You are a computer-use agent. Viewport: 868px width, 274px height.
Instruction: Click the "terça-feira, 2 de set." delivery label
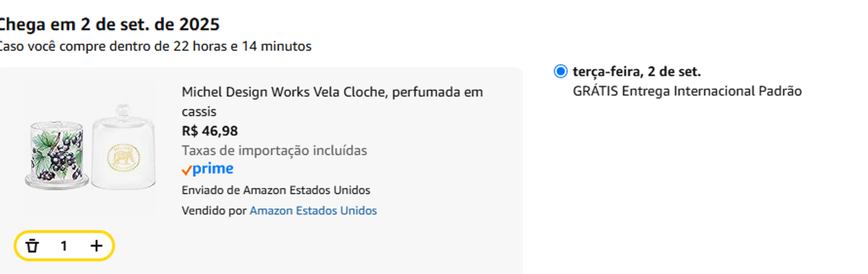pyautogui.click(x=636, y=71)
